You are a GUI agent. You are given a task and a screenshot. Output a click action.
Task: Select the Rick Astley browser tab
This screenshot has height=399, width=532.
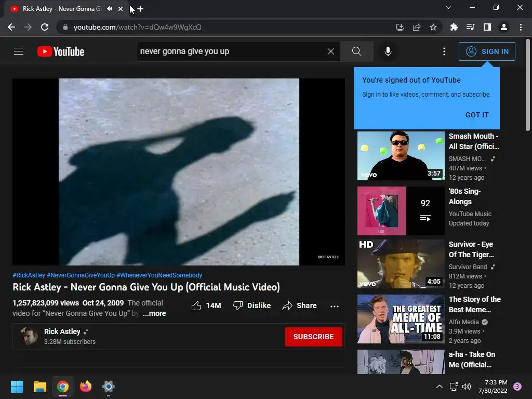pyautogui.click(x=66, y=9)
